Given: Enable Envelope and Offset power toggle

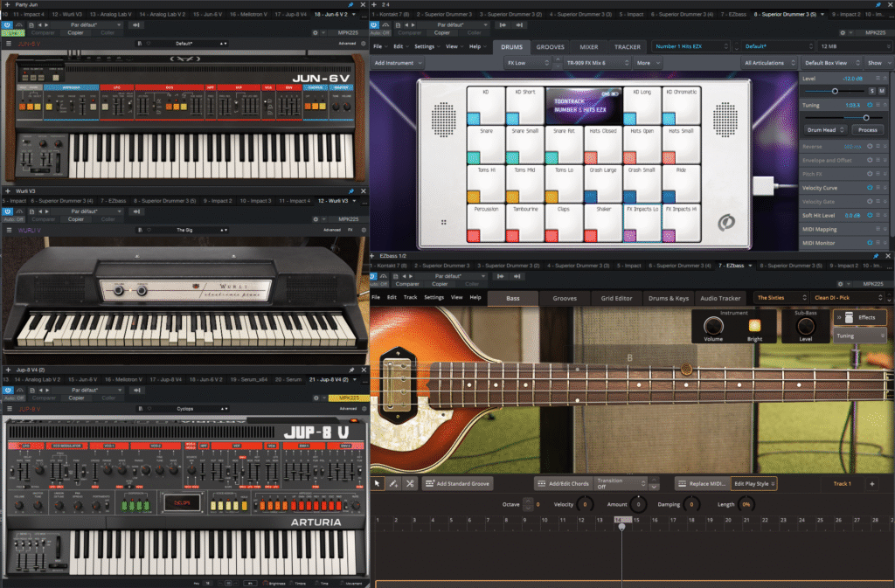Looking at the screenshot, I should 870,160.
